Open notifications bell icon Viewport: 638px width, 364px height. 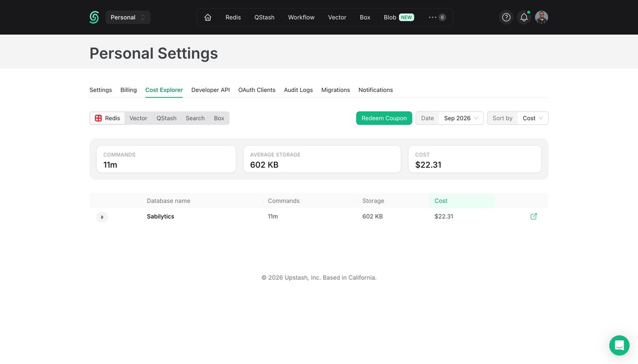point(524,18)
